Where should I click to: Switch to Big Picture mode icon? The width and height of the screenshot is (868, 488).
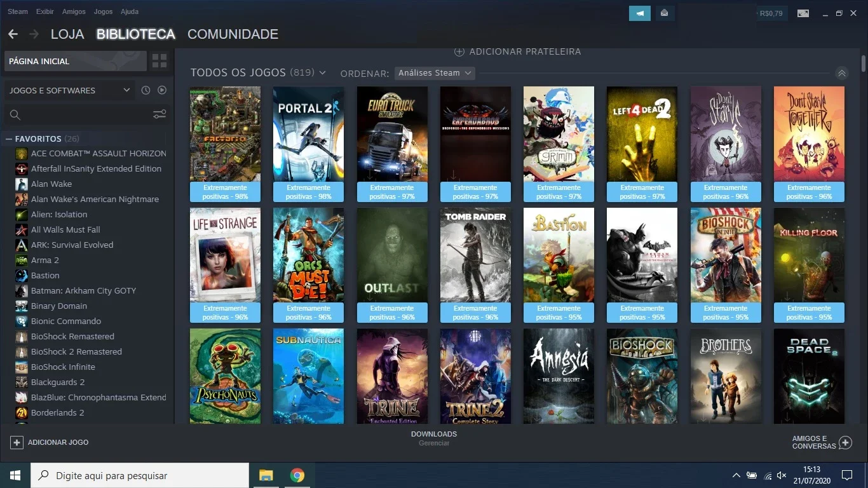[803, 13]
